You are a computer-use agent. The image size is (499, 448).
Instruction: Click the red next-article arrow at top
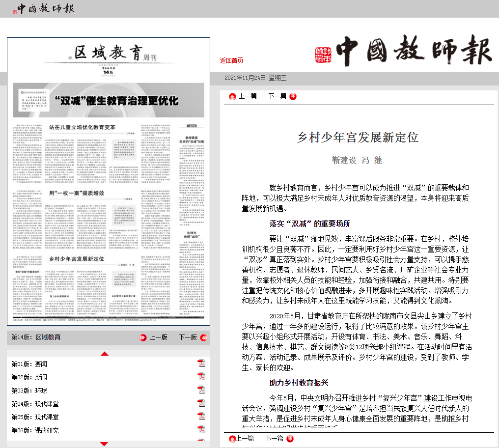tap(293, 96)
